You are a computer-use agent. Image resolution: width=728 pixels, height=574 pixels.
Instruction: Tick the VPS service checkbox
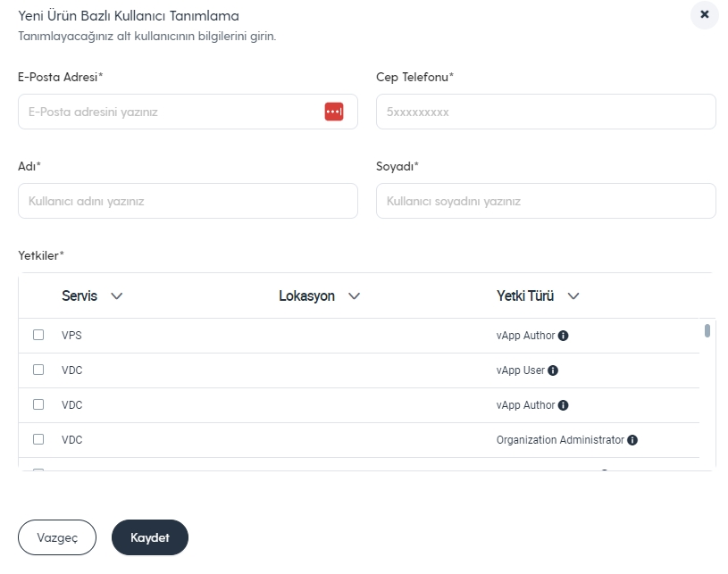click(x=38, y=335)
